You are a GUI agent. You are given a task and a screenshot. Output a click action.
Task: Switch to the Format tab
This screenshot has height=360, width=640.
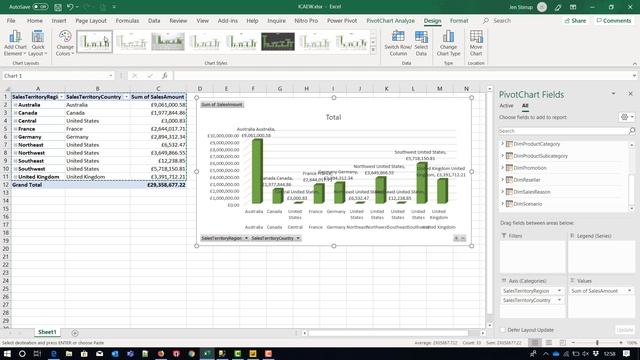click(x=459, y=20)
